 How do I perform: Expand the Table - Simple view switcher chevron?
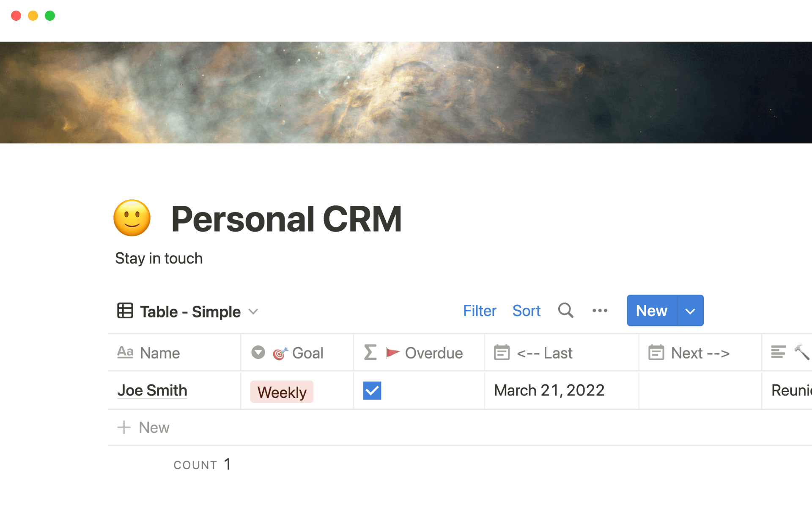click(253, 312)
